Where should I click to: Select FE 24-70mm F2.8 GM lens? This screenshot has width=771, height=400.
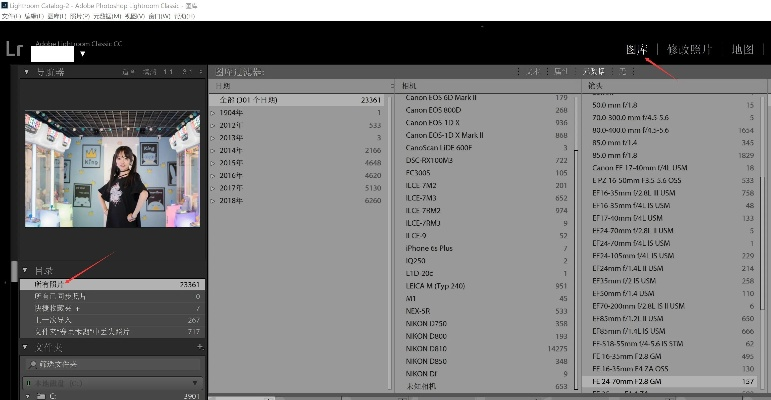tap(670, 381)
